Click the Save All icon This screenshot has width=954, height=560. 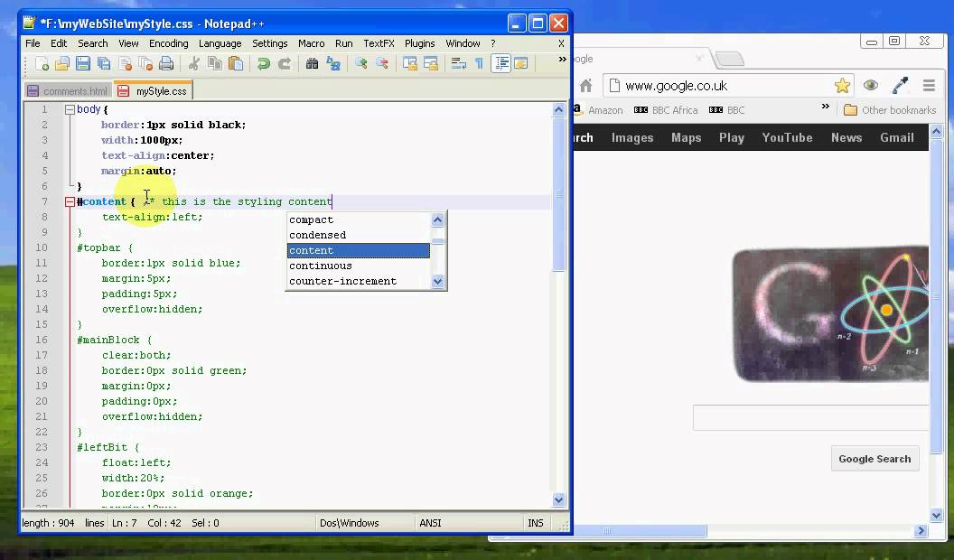[x=104, y=64]
